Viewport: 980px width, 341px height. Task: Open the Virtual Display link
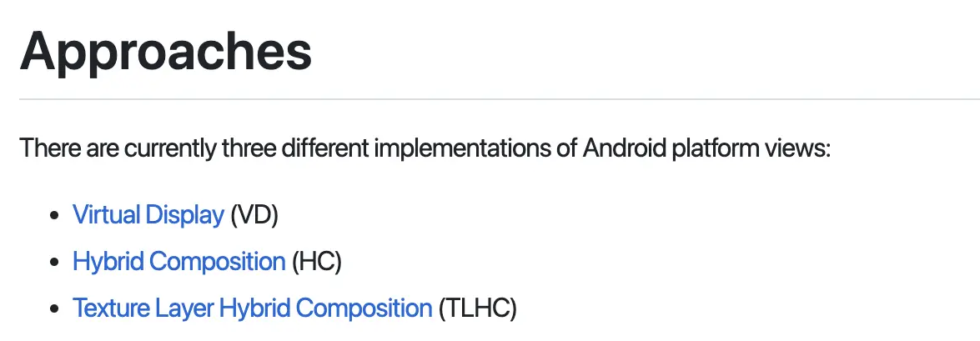148,215
